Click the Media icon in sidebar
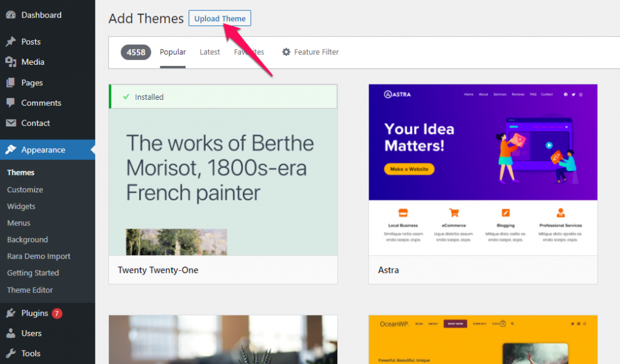Viewport: 620px width, 364px height. (11, 62)
